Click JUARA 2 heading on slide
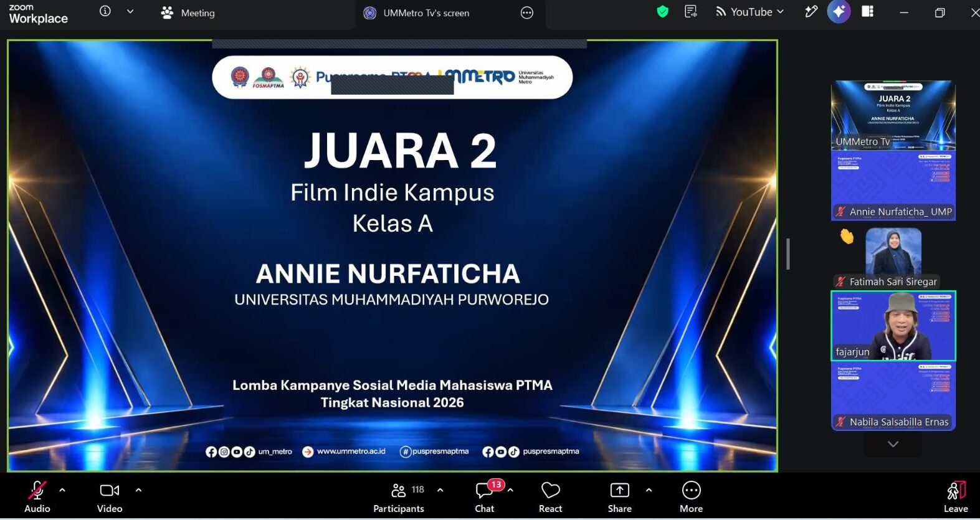 click(400, 151)
